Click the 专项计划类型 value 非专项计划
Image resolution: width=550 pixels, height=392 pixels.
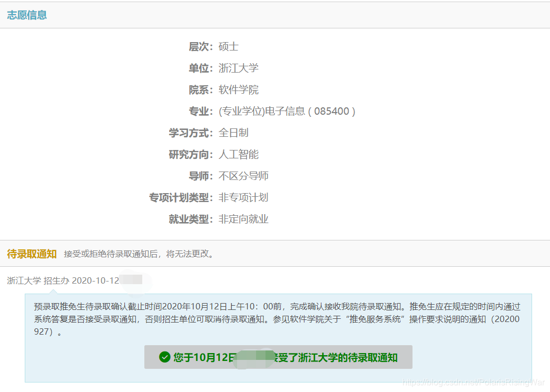[x=243, y=197]
